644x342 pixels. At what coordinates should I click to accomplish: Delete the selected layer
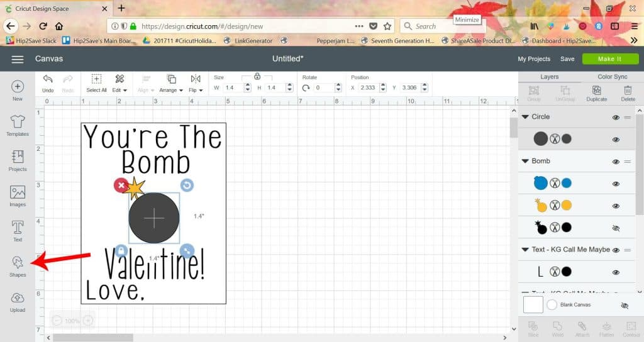(628, 94)
